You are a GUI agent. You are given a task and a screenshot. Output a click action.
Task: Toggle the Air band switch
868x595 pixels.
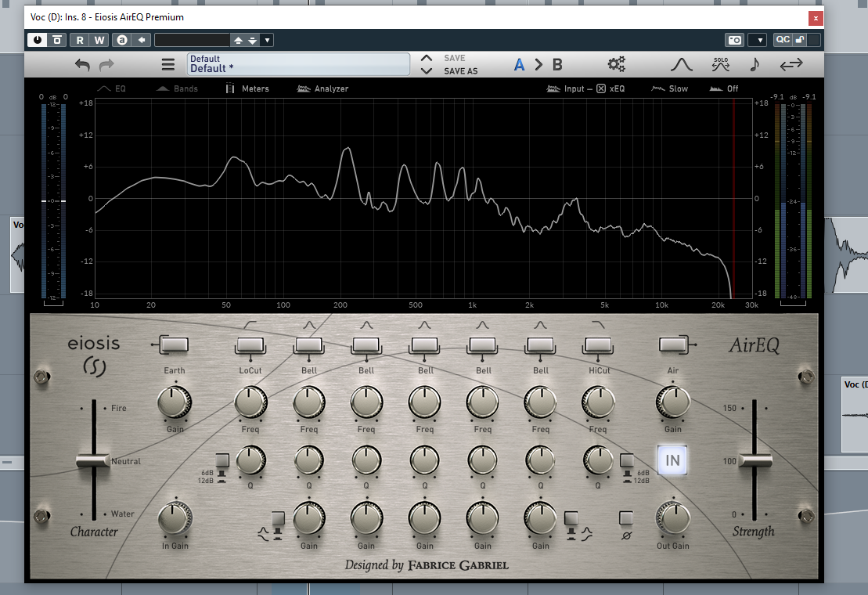(x=673, y=344)
